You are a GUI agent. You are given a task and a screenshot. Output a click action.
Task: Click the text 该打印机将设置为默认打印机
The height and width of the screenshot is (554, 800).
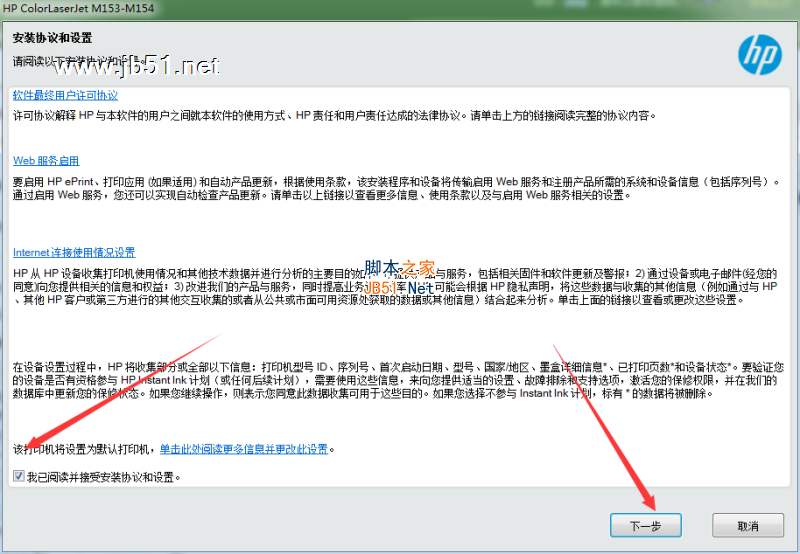click(84, 449)
